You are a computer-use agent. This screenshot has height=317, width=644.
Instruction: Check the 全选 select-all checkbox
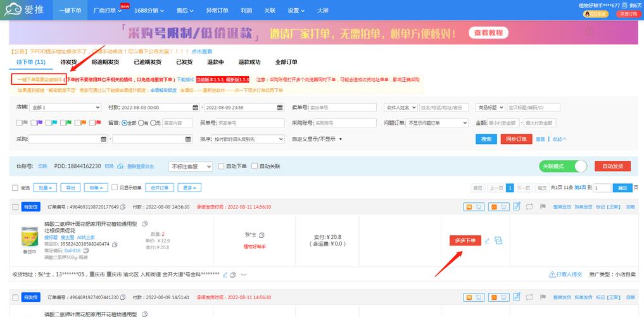tap(15, 188)
